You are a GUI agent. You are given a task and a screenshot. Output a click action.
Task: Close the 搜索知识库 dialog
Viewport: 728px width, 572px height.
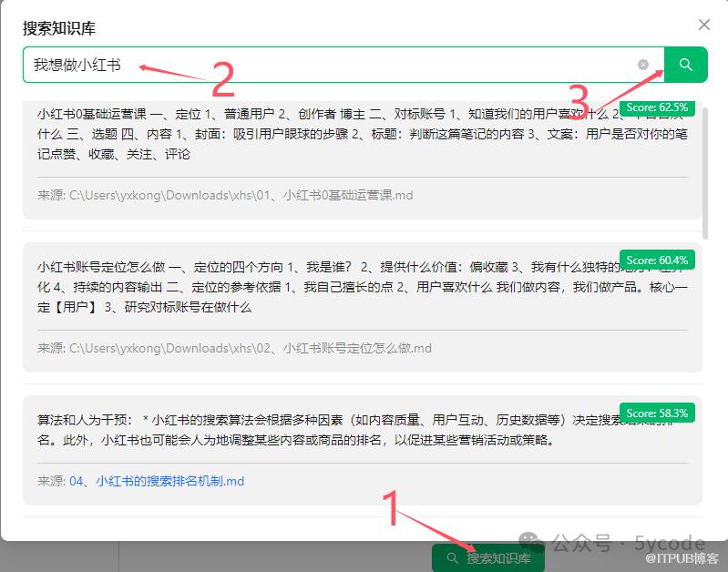704,25
